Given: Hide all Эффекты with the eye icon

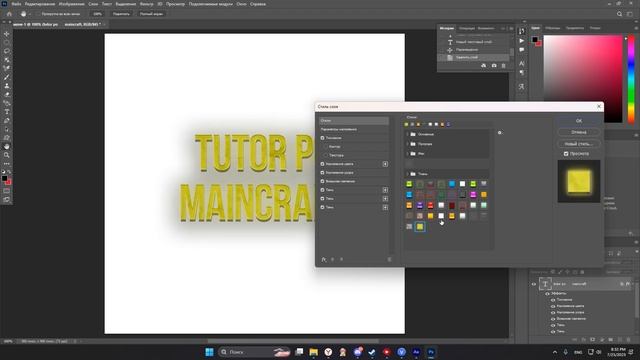Looking at the screenshot, I should [547, 293].
